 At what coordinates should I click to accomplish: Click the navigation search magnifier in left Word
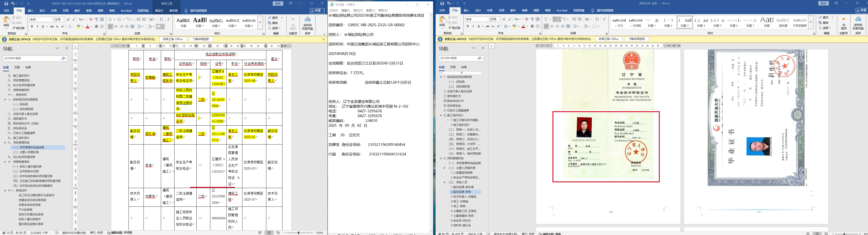[x=63, y=59]
